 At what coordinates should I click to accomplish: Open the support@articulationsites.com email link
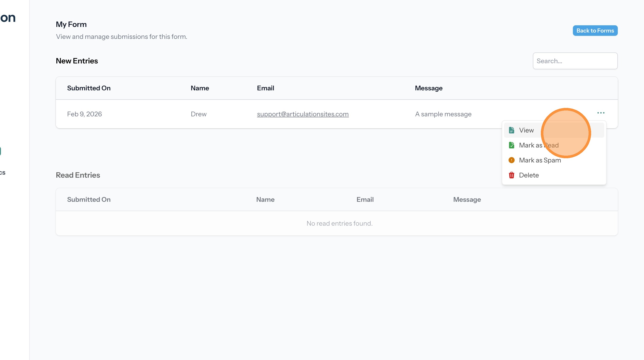302,114
